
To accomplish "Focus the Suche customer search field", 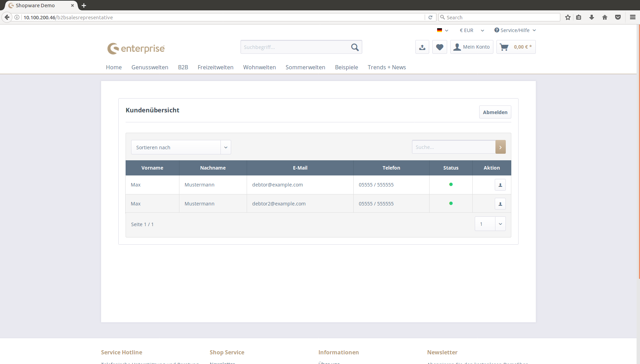I will tap(453, 147).
